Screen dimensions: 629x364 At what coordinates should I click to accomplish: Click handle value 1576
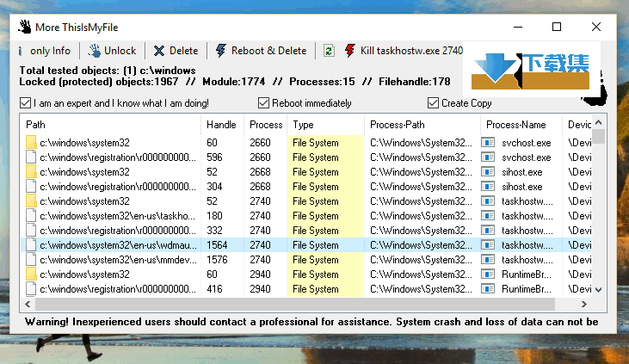click(217, 260)
